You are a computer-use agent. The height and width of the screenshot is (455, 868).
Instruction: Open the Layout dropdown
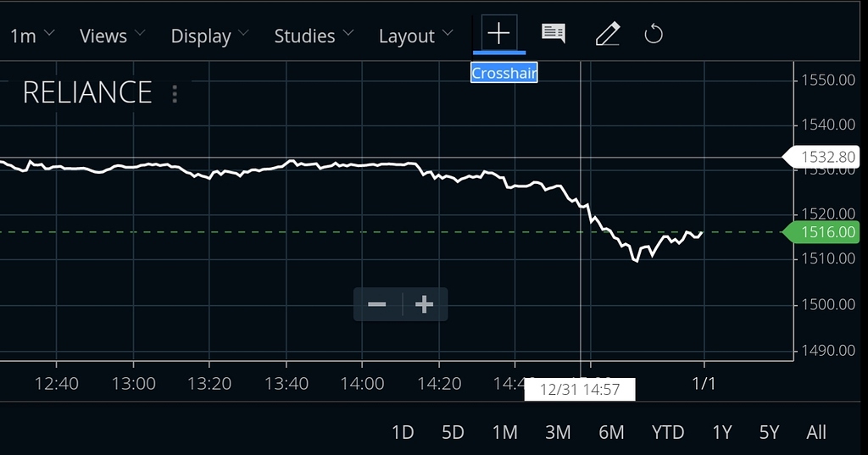click(x=415, y=36)
